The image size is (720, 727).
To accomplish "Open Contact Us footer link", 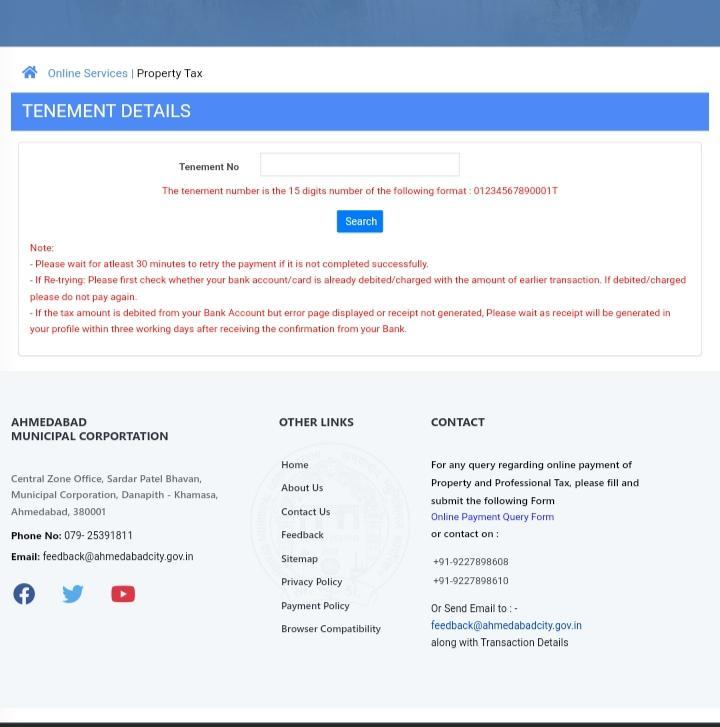I will click(x=306, y=511).
